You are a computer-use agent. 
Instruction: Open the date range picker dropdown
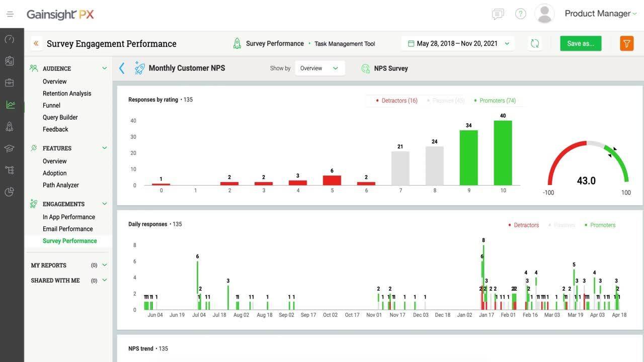pyautogui.click(x=458, y=43)
